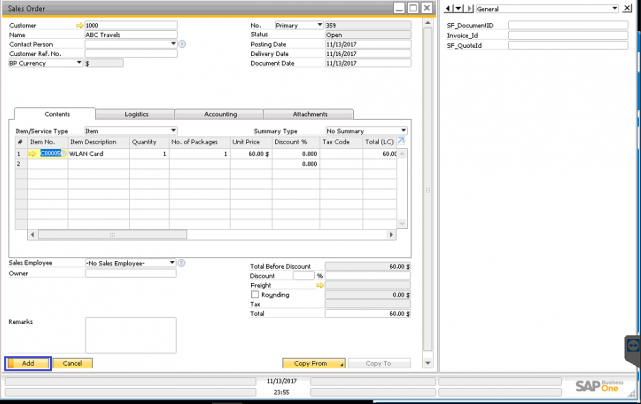The height and width of the screenshot is (404, 641).
Task: Click the Delivery Date field
Action: [x=368, y=54]
